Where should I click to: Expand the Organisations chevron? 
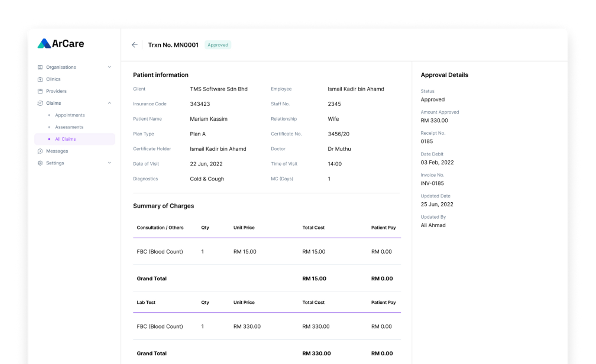(109, 67)
